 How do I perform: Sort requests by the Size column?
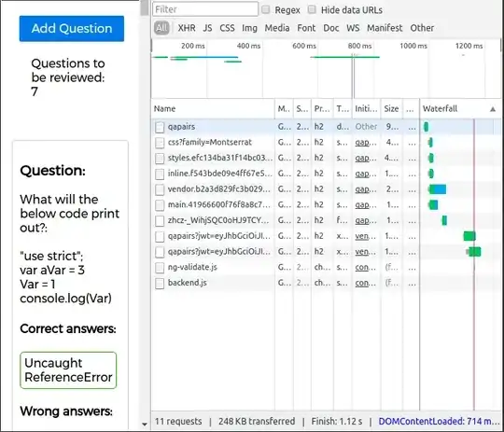tap(391, 108)
